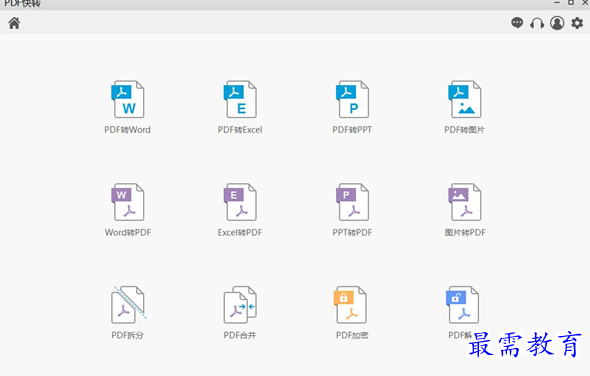Open the chat feedback bubble icon
Viewport: 590px width, 376px height.
(x=517, y=23)
